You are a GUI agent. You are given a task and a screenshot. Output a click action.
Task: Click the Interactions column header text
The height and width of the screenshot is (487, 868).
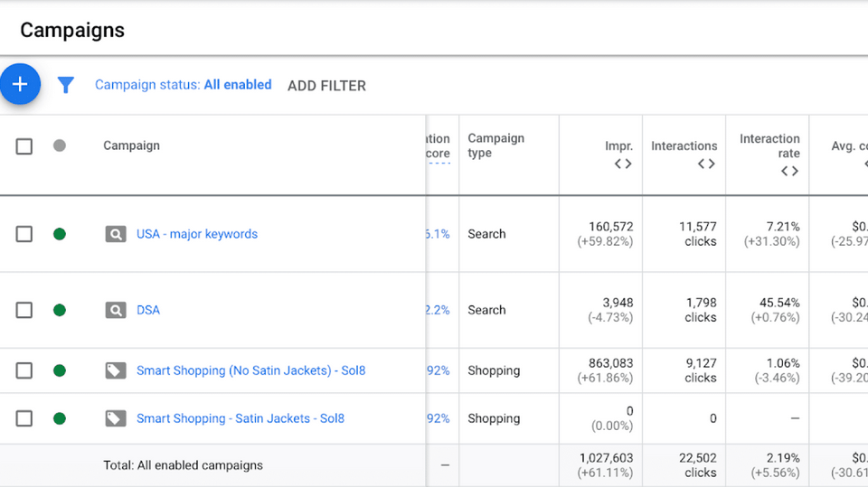tap(684, 145)
